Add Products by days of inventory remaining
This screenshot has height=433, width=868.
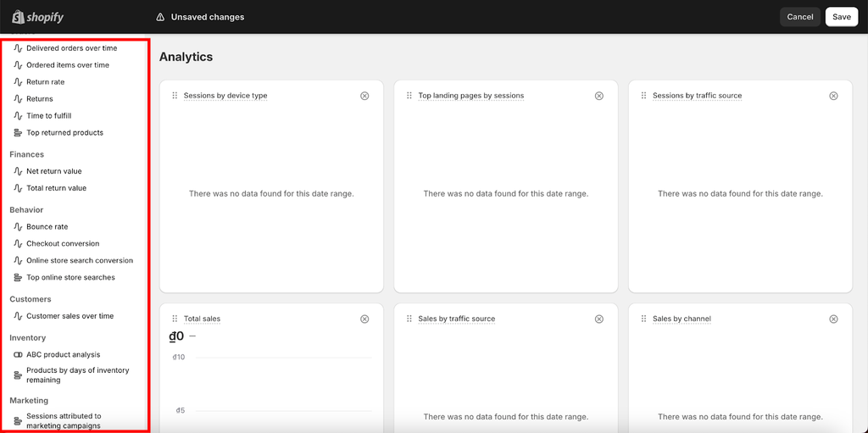click(77, 375)
